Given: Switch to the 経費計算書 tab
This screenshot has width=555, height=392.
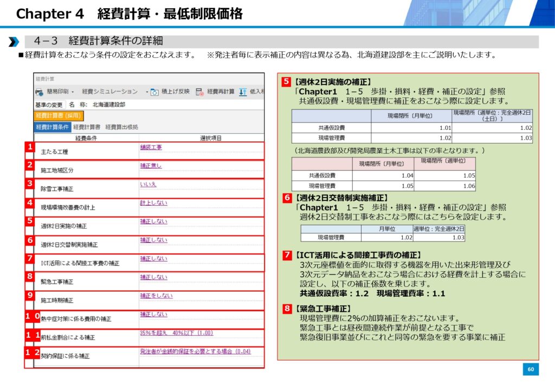Looking at the screenshot, I should (x=87, y=127).
